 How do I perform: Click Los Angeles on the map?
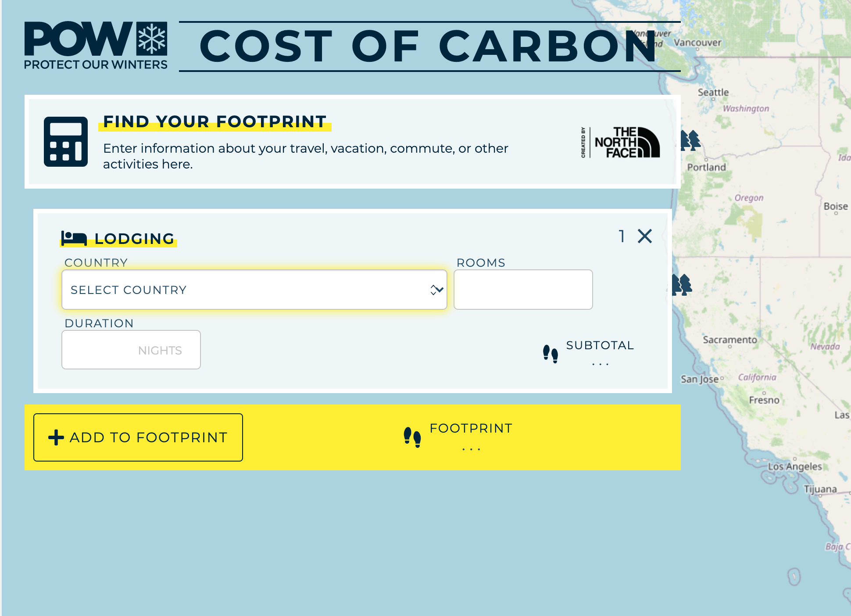tap(794, 466)
